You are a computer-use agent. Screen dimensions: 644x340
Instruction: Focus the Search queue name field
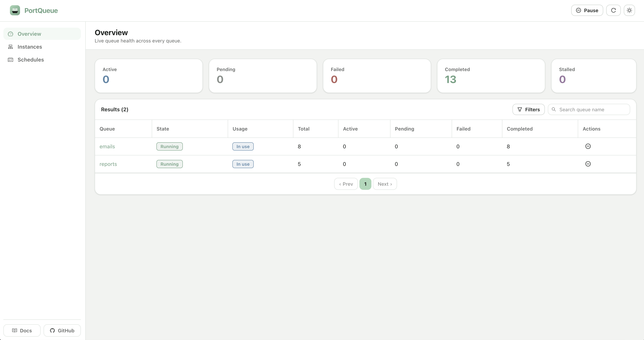tap(589, 109)
